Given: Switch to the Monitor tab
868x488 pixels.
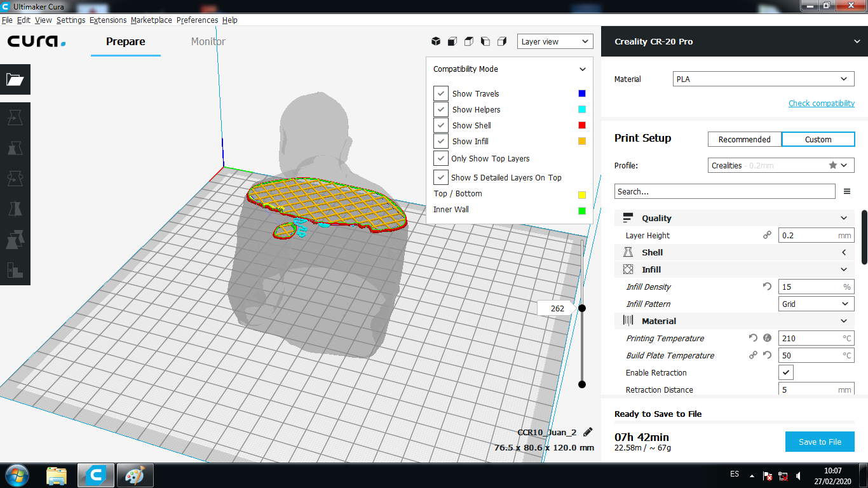Looking at the screenshot, I should 208,41.
